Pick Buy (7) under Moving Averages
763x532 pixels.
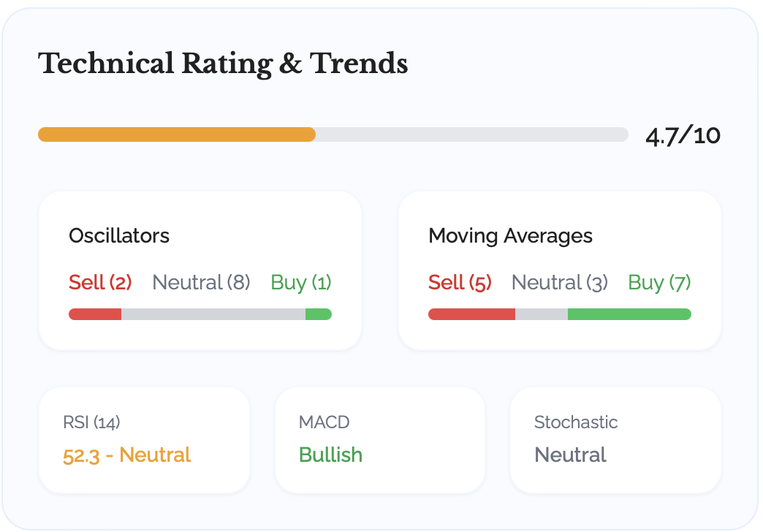pos(659,283)
